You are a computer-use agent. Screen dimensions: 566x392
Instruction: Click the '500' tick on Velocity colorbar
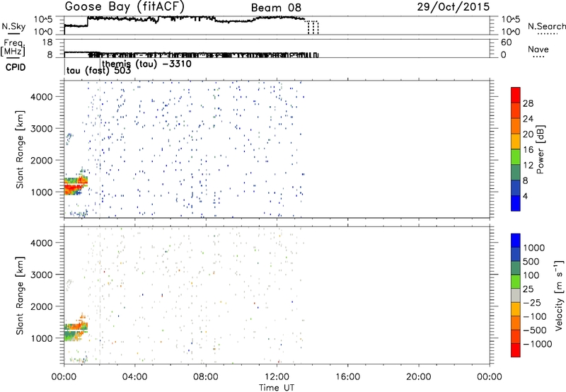point(533,261)
